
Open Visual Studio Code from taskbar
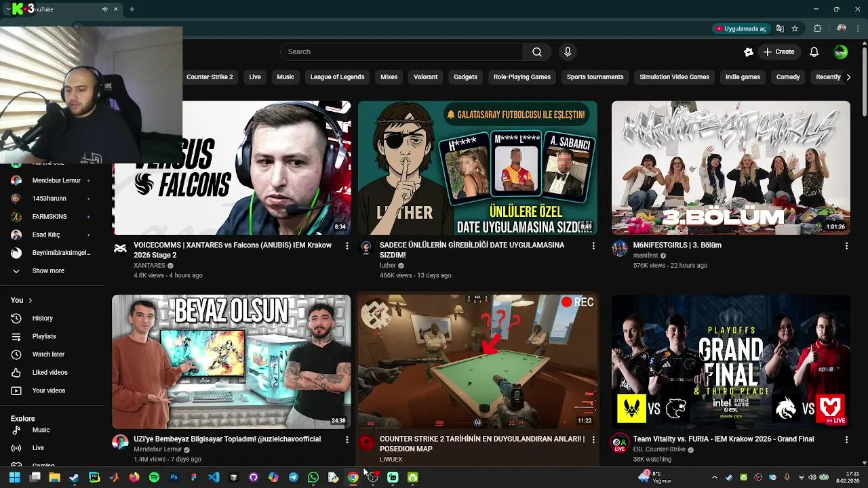tap(214, 477)
